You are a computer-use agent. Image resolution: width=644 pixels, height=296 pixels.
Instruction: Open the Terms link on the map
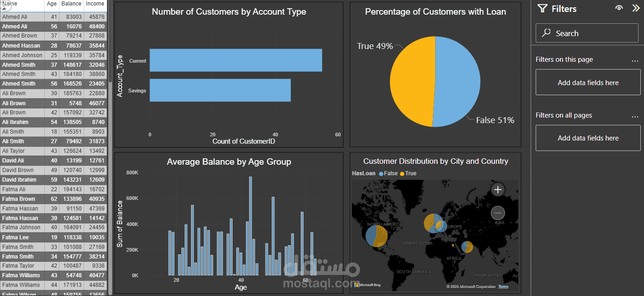tap(503, 286)
